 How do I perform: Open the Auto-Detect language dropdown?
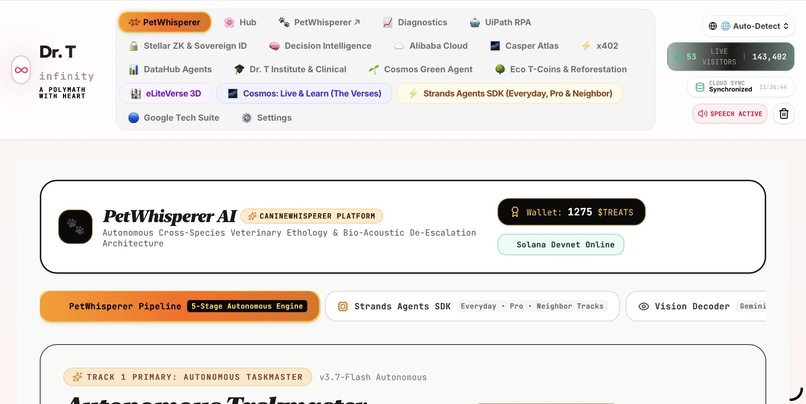pyautogui.click(x=748, y=26)
